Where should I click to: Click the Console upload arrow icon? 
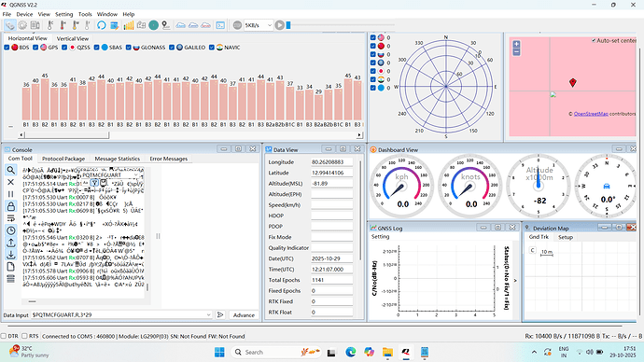pos(10,243)
